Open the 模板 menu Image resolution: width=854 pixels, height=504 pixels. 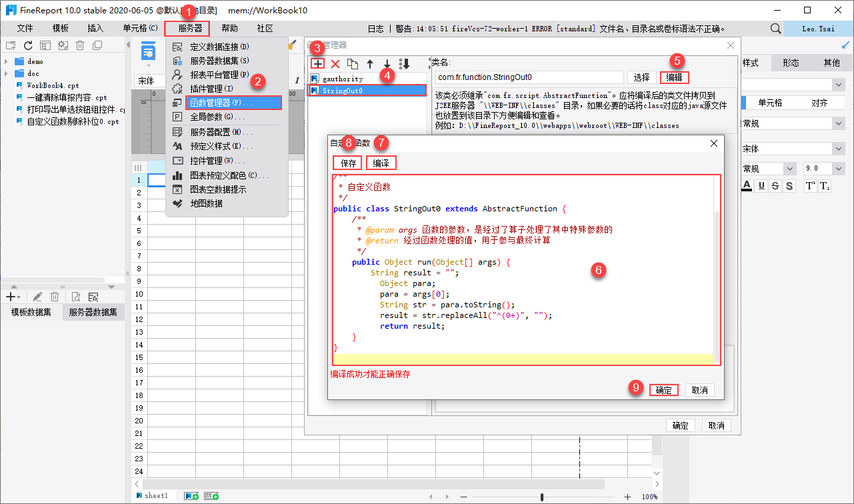tap(61, 29)
